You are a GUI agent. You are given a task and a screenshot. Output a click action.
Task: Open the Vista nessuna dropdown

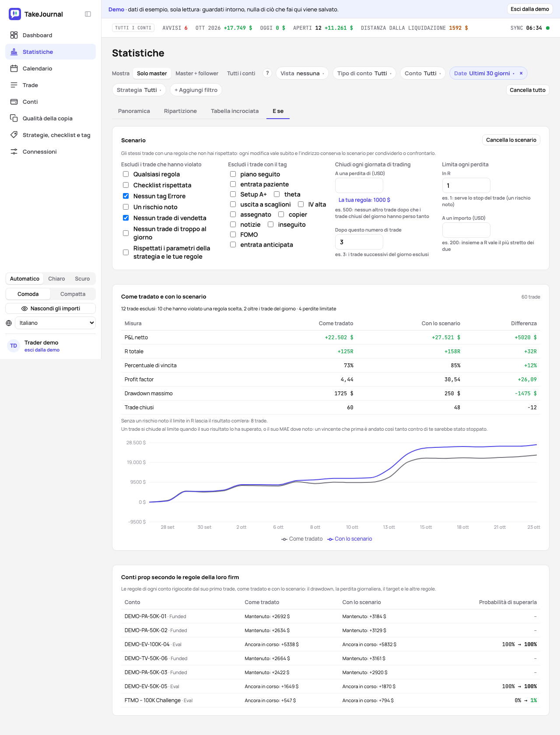(x=302, y=73)
